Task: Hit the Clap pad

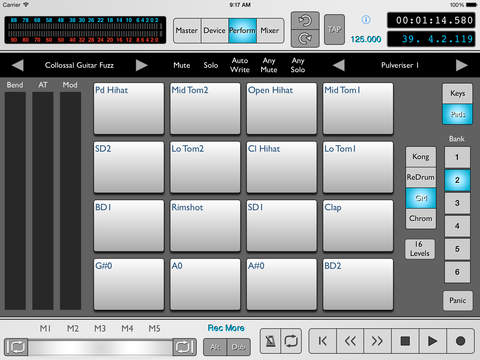Action: click(358, 226)
